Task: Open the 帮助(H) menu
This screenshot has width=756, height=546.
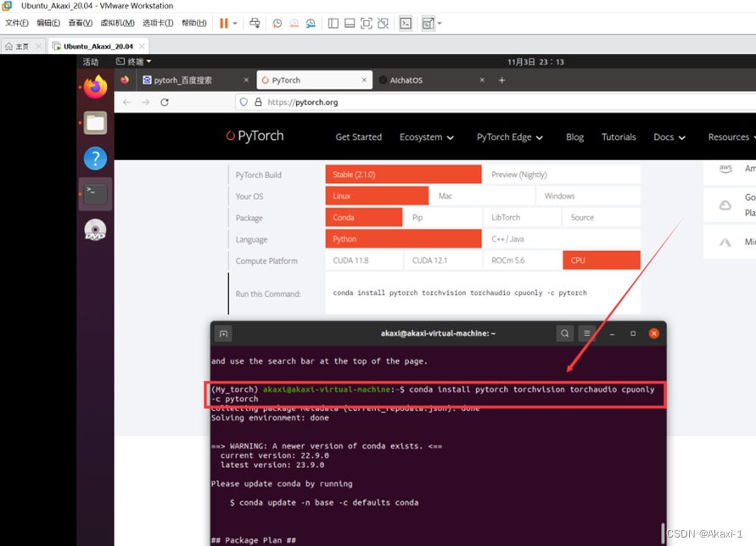Action: tap(194, 23)
